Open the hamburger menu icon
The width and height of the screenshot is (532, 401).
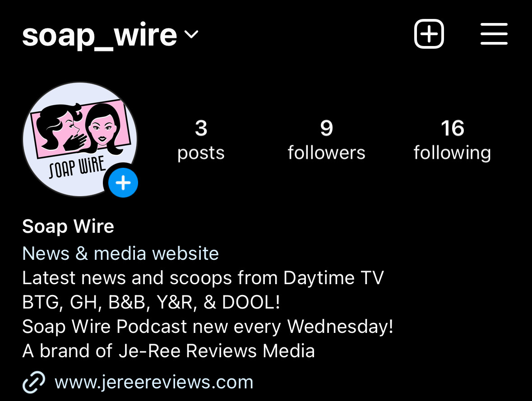coord(494,34)
